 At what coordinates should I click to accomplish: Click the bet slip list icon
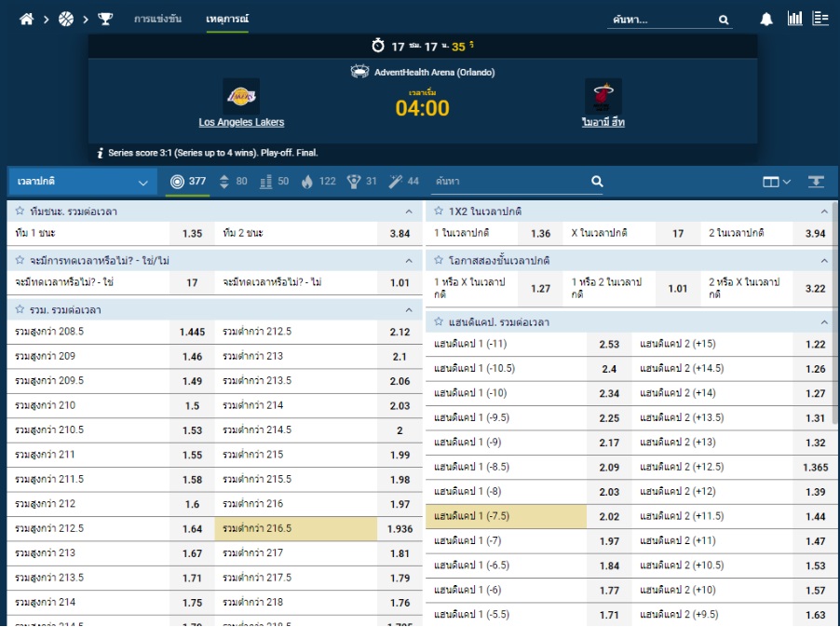pos(820,19)
